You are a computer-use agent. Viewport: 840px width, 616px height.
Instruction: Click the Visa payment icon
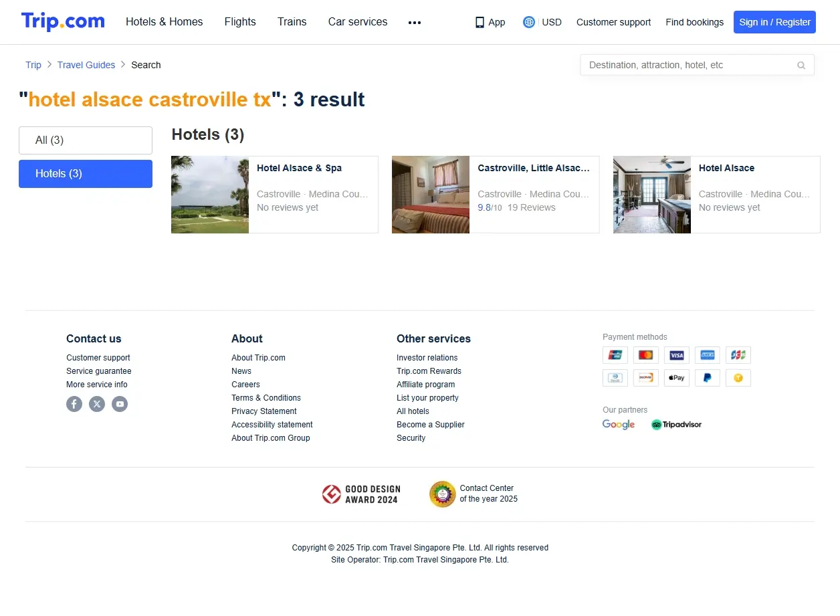[677, 355]
